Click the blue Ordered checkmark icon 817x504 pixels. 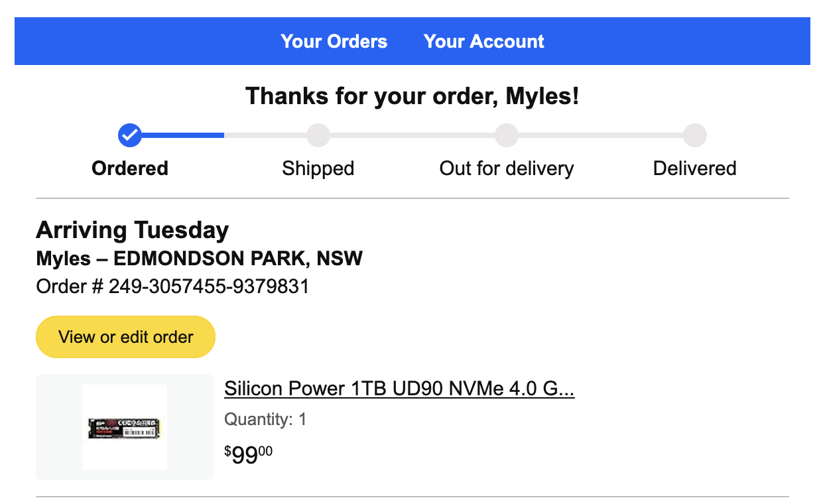click(129, 135)
